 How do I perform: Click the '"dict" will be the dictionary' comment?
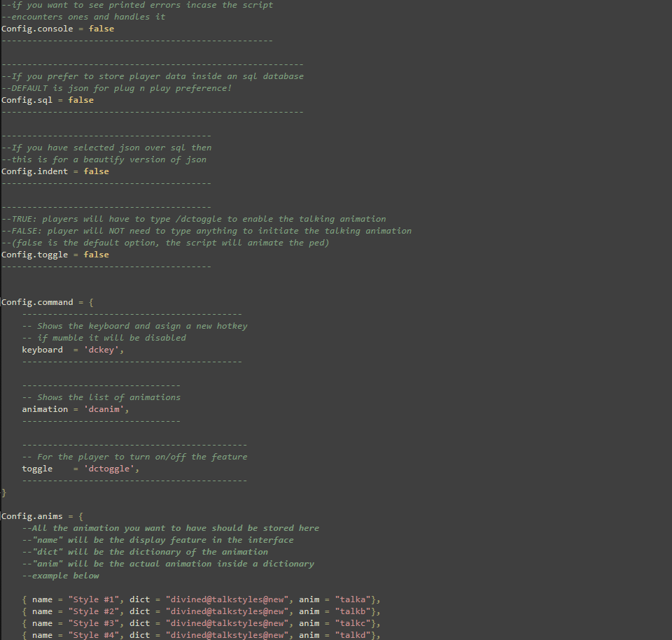coord(145,552)
